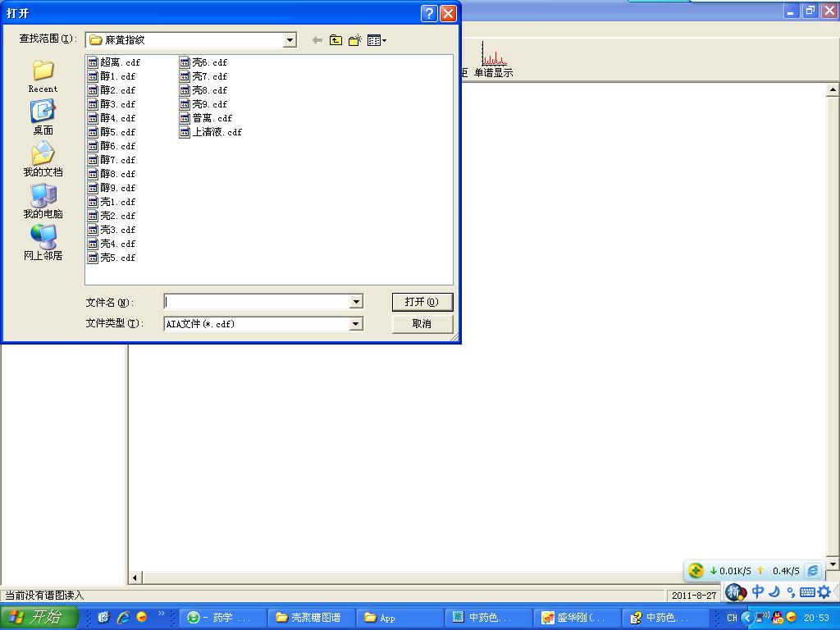This screenshot has width=840, height=630.
Task: Switch to 壳聚糖图谱 taskbar folder window
Action: (x=310, y=618)
